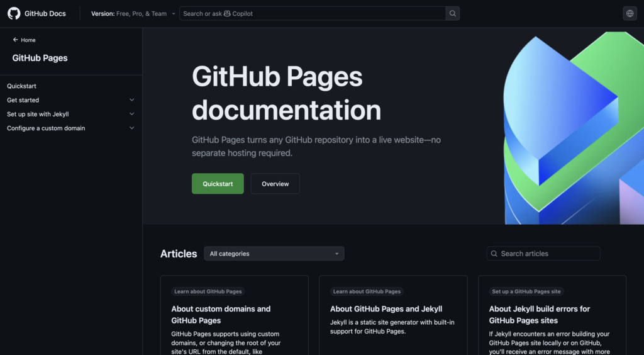Image resolution: width=644 pixels, height=355 pixels.
Task: Click the green Quickstart button
Action: pos(218,184)
